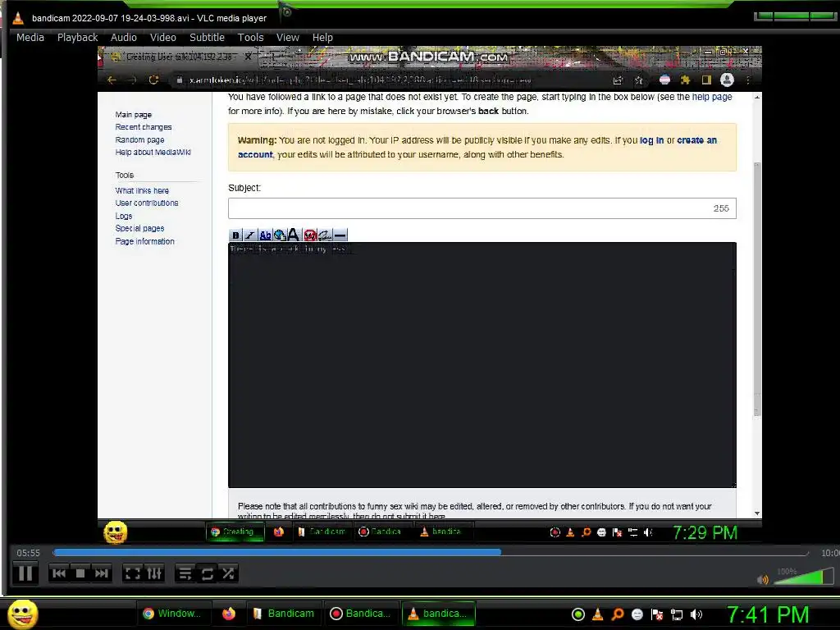Toggle the total time display at seek bar end
The height and width of the screenshot is (630, 840).
pyautogui.click(x=830, y=553)
